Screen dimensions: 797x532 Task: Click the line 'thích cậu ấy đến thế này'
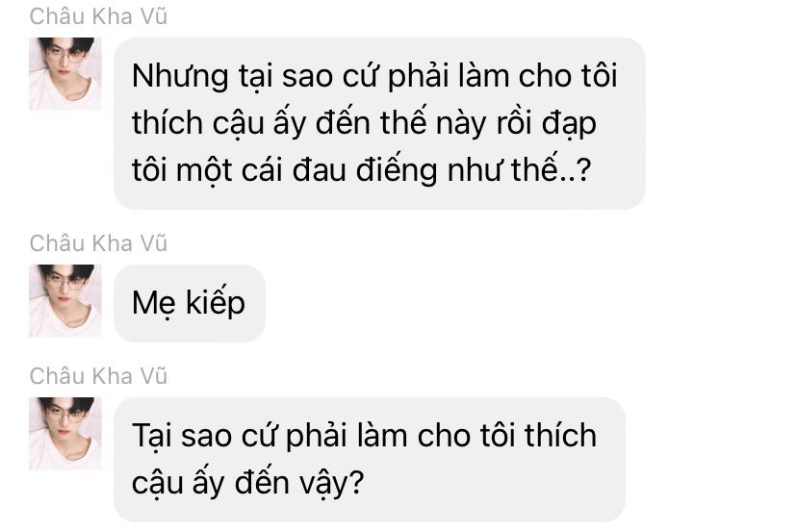tap(364, 123)
